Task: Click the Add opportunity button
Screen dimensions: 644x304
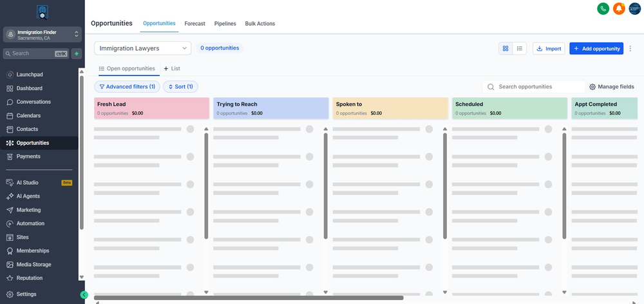Action: tap(596, 48)
